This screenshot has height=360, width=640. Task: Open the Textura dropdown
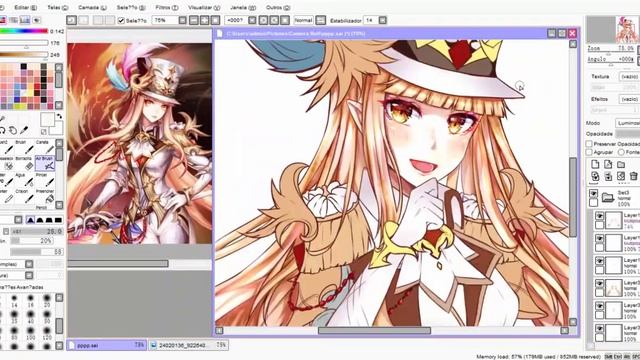(x=629, y=76)
